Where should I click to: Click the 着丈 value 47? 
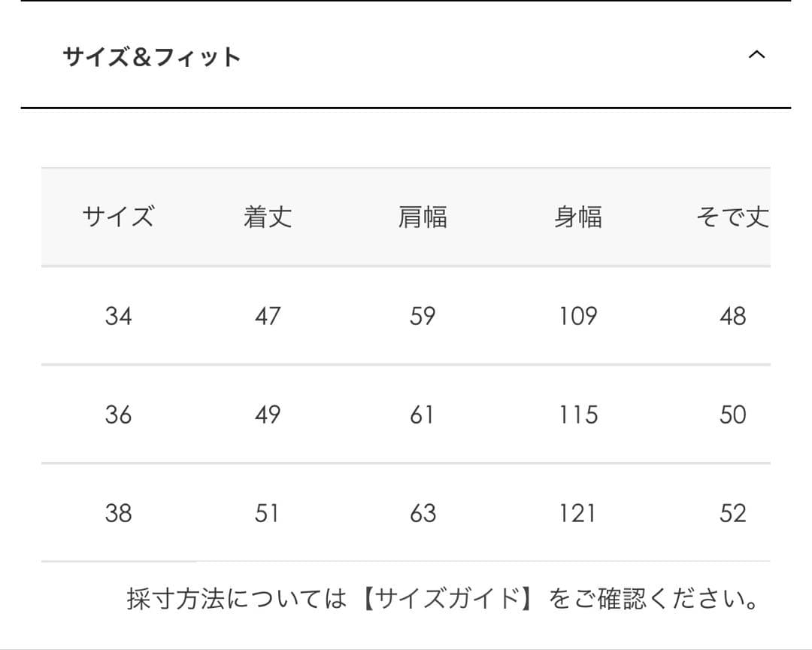point(267,316)
